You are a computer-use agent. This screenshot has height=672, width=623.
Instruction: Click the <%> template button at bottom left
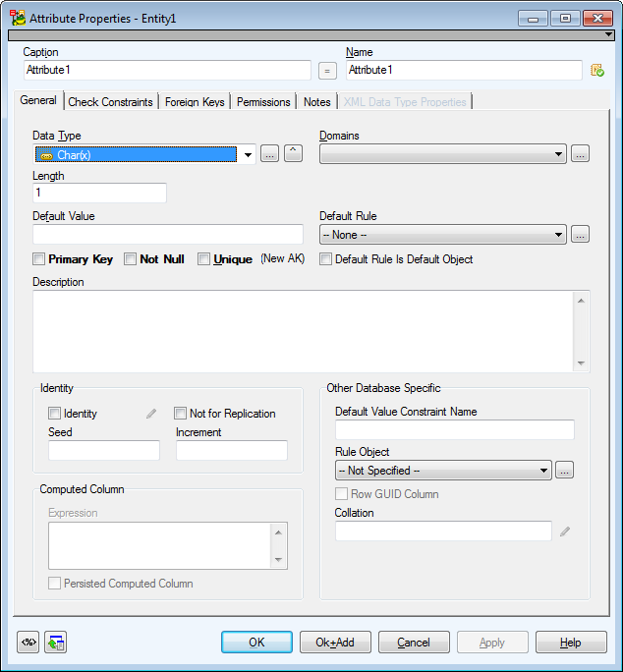[28, 642]
